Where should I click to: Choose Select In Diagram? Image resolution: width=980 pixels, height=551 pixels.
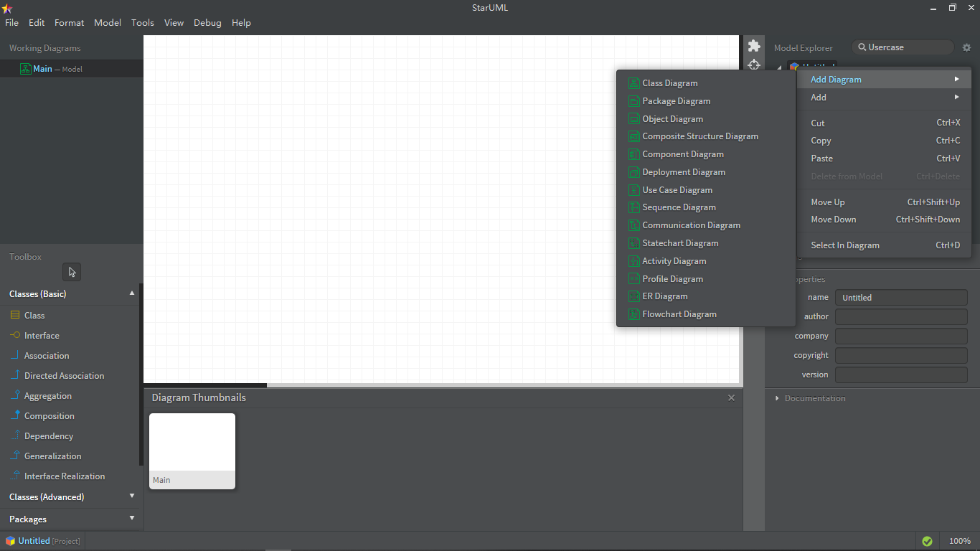click(884, 245)
